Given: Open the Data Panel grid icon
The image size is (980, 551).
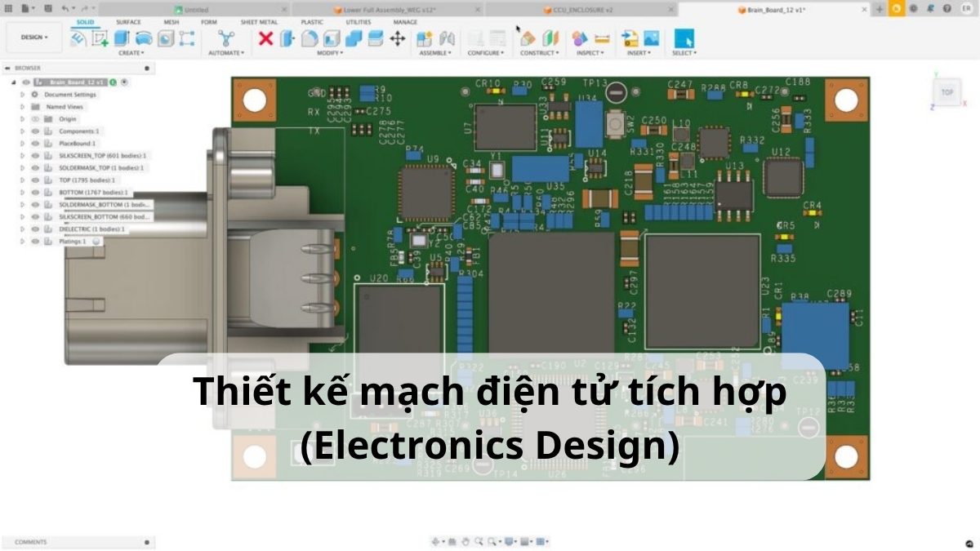Looking at the screenshot, I should 8,8.
